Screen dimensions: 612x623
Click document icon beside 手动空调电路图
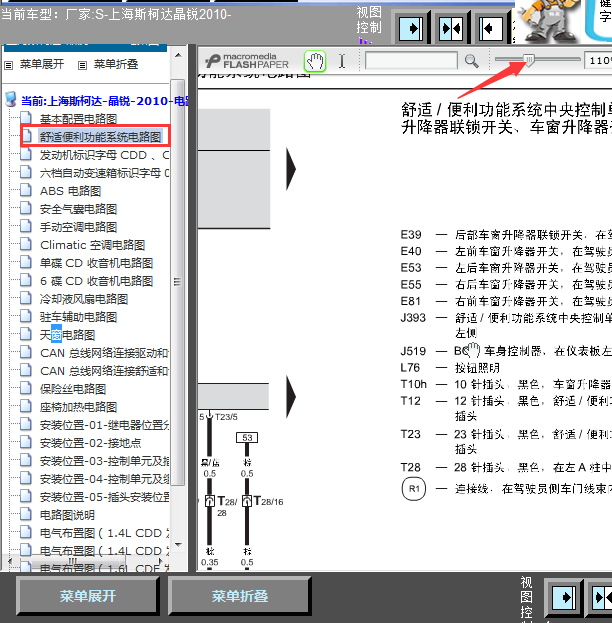pos(26,226)
